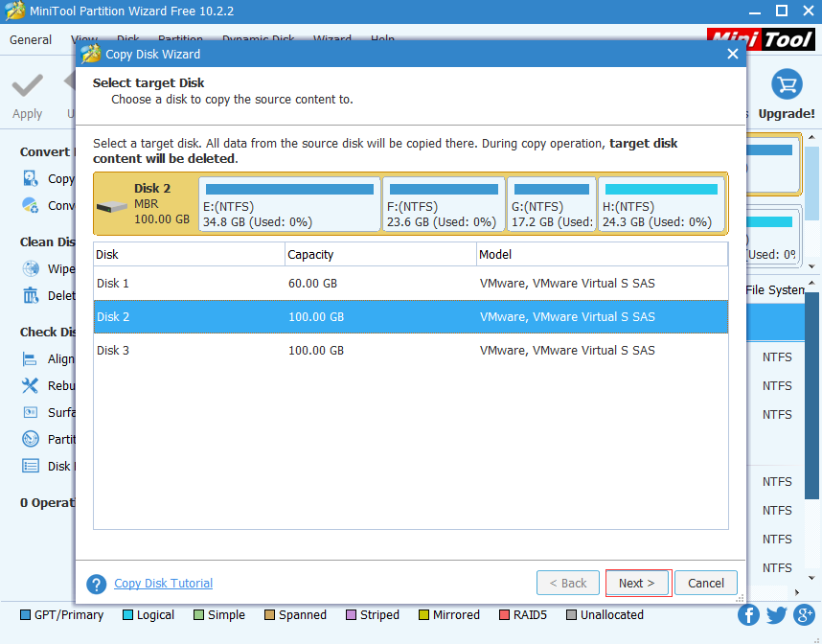Open the Disk Properties list icon

click(31, 466)
